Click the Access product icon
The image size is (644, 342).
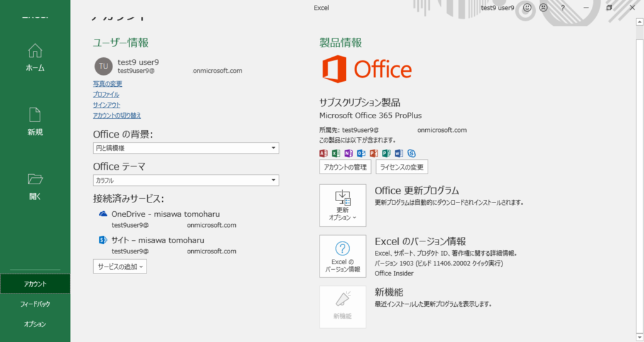pyautogui.click(x=324, y=153)
